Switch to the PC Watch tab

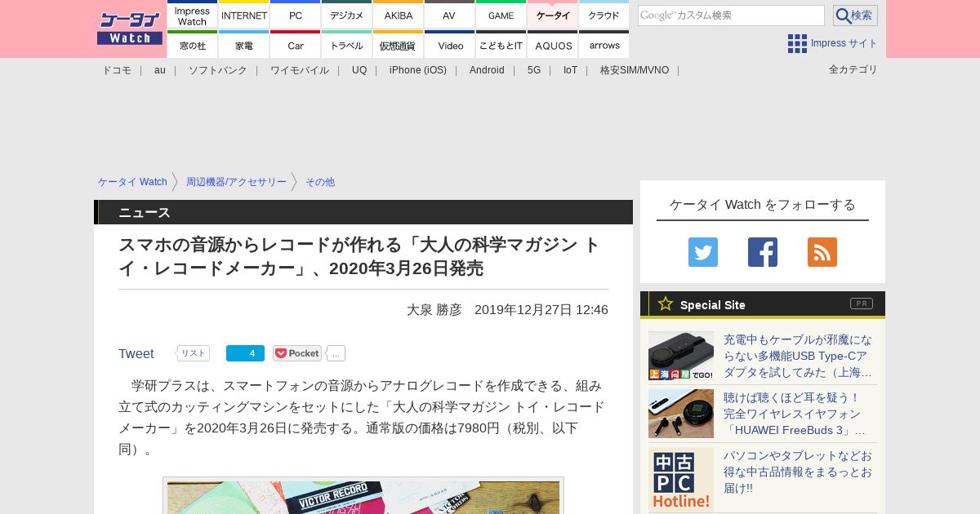296,15
